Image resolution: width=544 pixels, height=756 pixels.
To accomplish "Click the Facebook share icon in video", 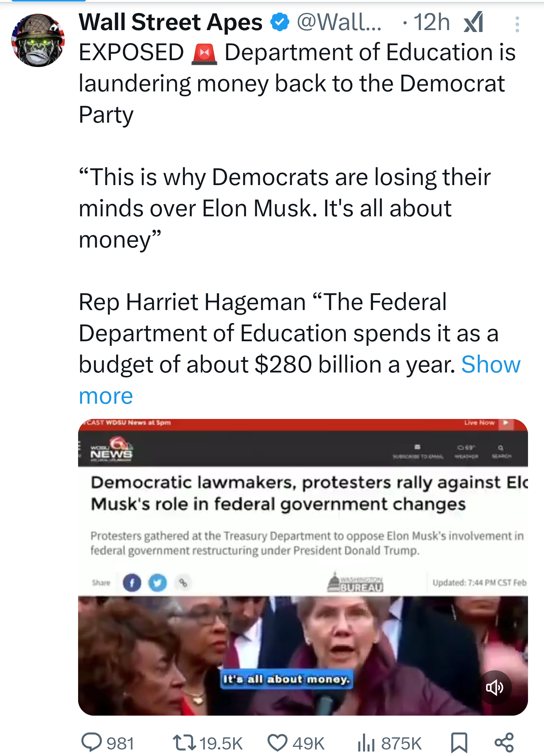I will [x=132, y=583].
